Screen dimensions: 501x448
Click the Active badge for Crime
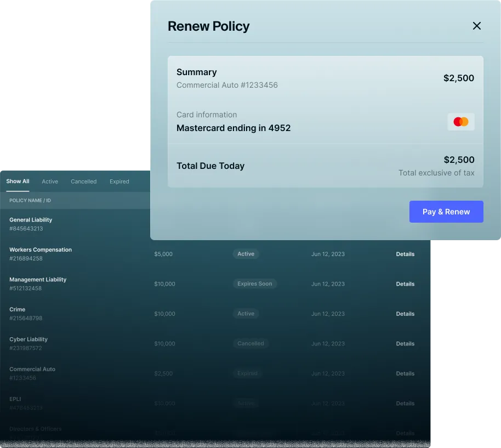point(246,314)
